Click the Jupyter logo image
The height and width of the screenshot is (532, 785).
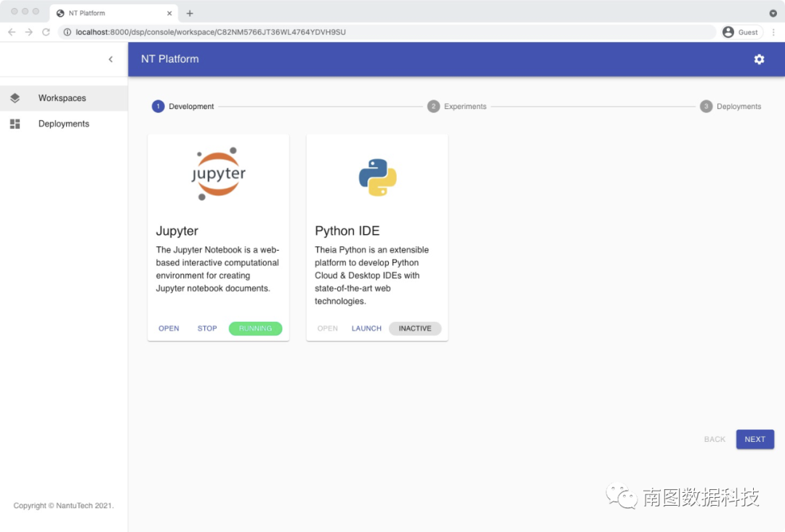[x=218, y=174]
